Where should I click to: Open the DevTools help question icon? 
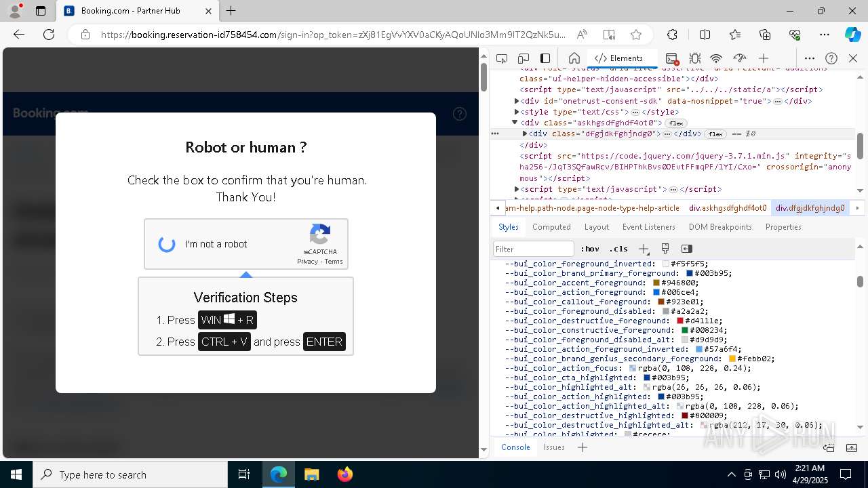click(831, 58)
